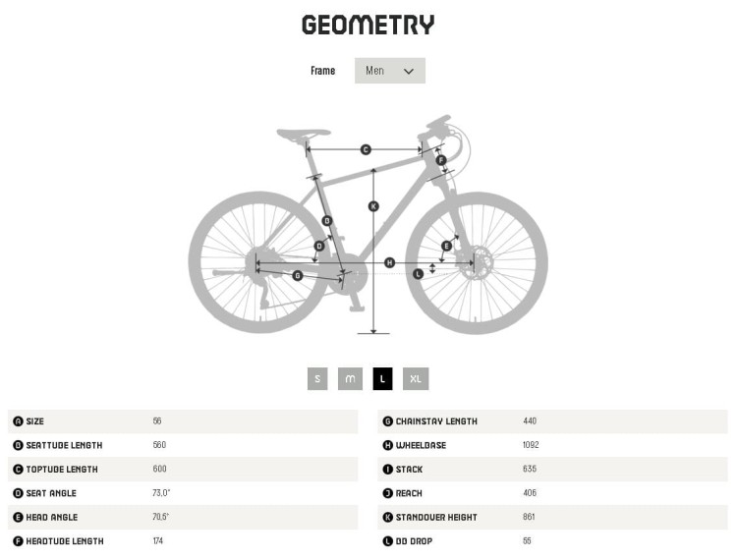This screenshot has height=560, width=737.
Task: Click the E head angle marker on bike
Action: (446, 246)
